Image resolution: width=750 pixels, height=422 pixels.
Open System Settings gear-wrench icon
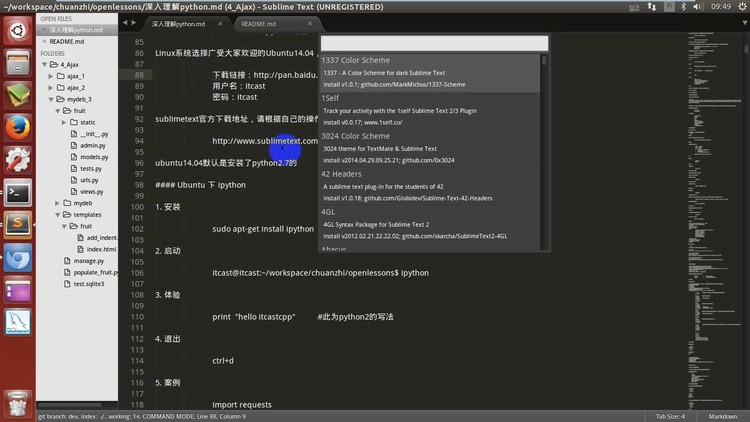click(18, 160)
